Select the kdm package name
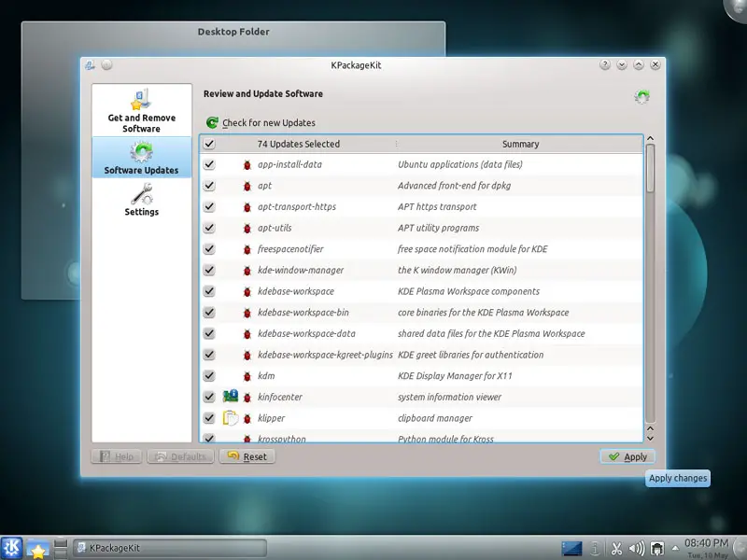 [266, 376]
